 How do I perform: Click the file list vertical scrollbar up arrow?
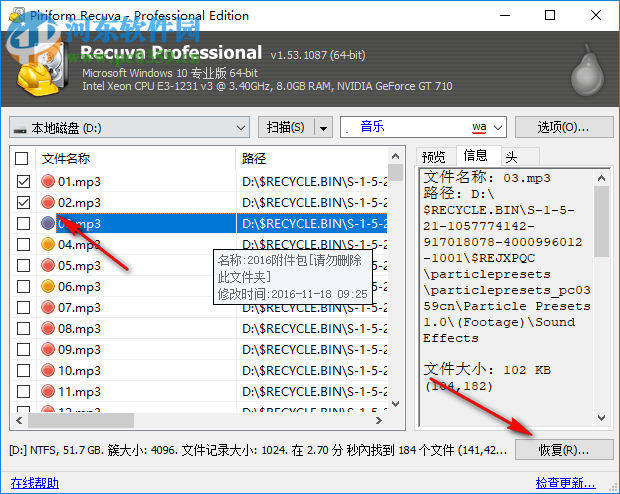tap(395, 156)
